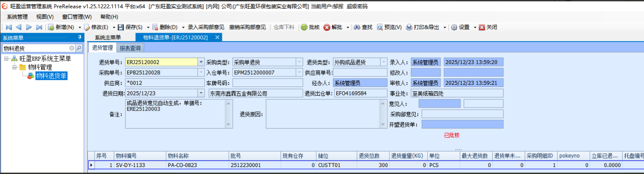Pin the 系统菜单 side panel
The height and width of the screenshot is (174, 644).
coord(80,38)
